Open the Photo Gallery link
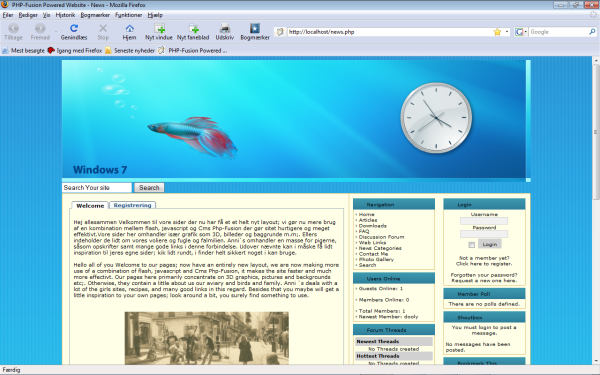600x375 pixels. pos(376,259)
